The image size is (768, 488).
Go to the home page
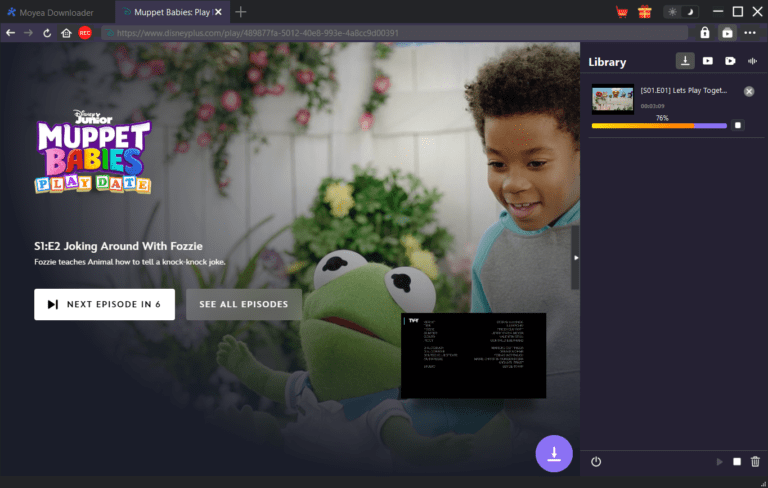tap(66, 33)
